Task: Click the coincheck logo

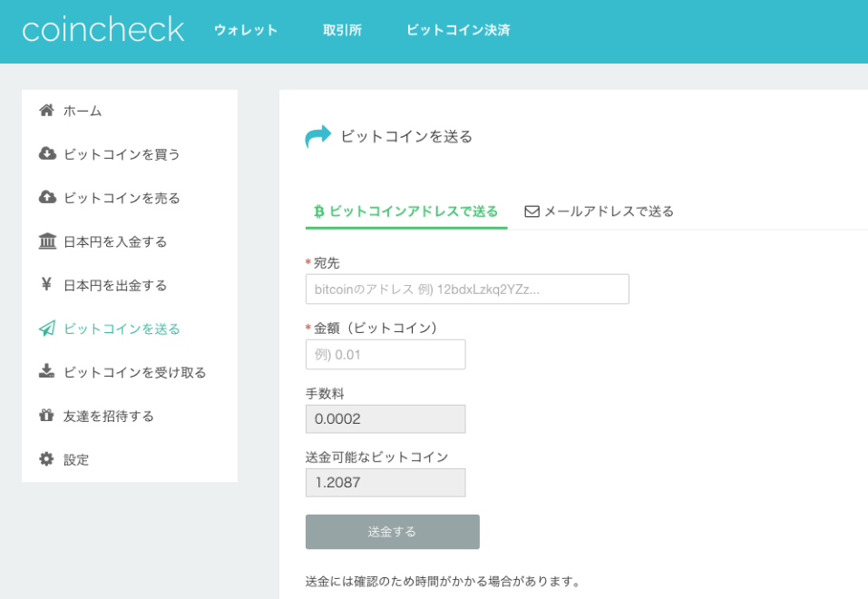Action: (x=103, y=29)
